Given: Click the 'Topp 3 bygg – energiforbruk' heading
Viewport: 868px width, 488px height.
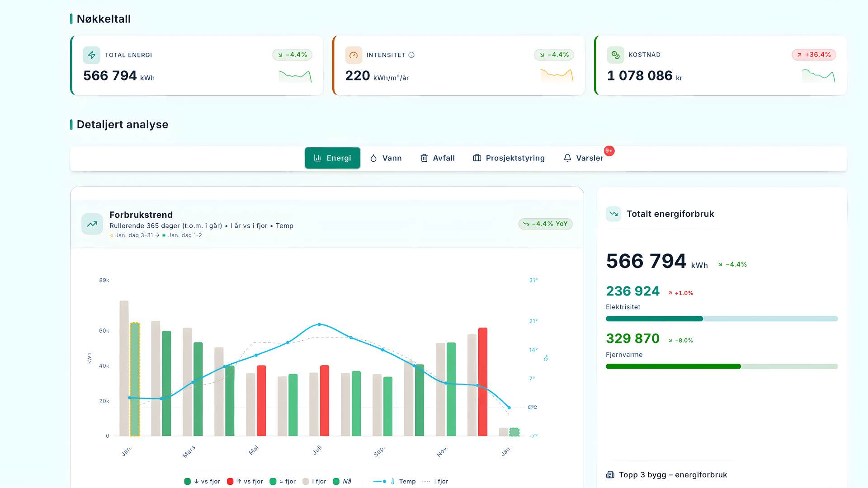Looking at the screenshot, I should click(x=673, y=474).
